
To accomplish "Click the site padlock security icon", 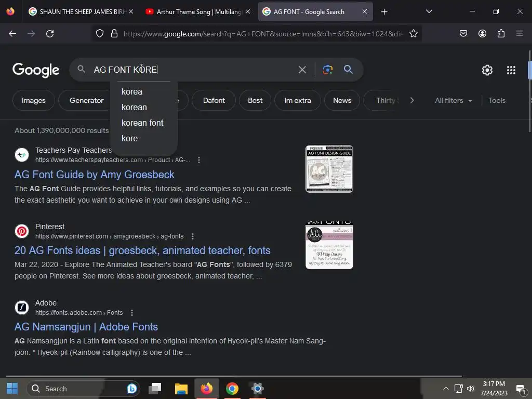I will point(114,34).
